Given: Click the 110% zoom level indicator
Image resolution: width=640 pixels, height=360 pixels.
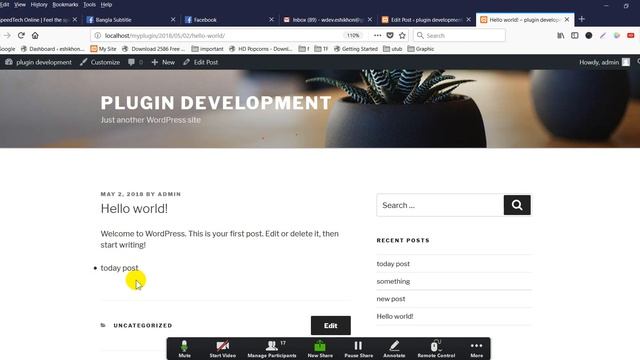Looking at the screenshot, I should pyautogui.click(x=353, y=36).
